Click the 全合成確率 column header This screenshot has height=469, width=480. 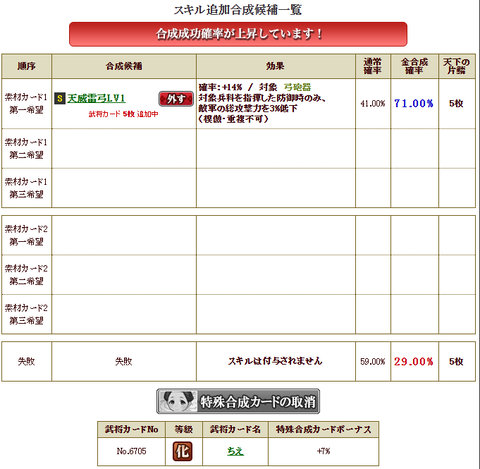pyautogui.click(x=414, y=66)
